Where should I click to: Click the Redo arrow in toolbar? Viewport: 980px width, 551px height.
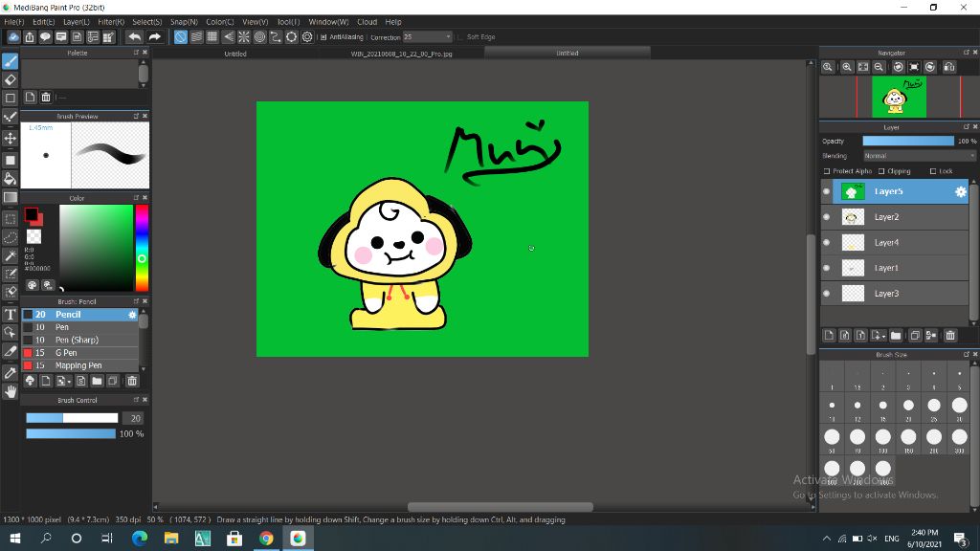[154, 37]
